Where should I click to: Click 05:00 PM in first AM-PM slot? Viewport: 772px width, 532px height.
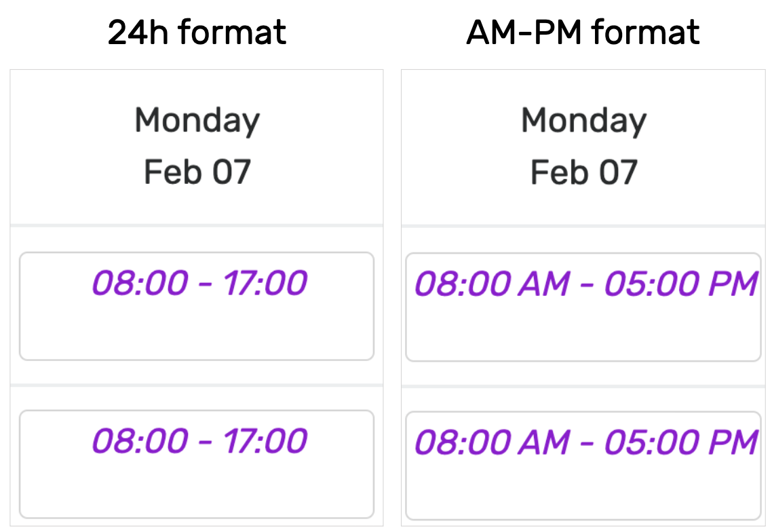pyautogui.click(x=681, y=284)
